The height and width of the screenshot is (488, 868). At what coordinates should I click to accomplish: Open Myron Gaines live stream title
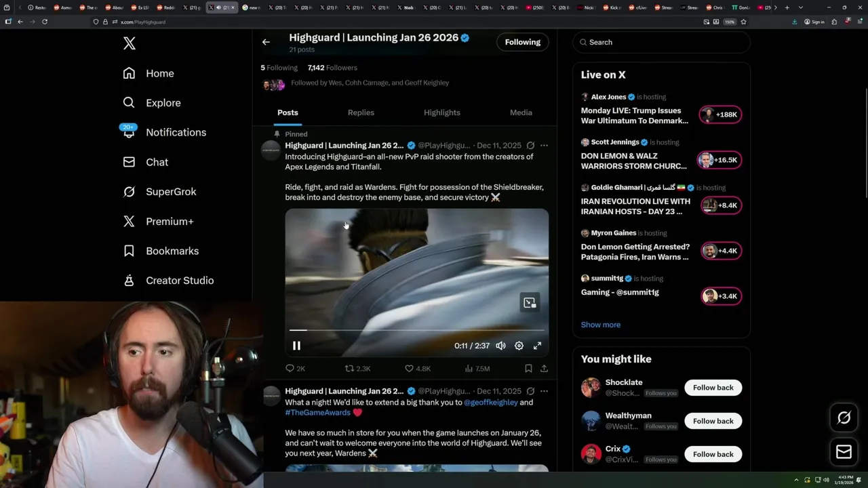(635, 252)
